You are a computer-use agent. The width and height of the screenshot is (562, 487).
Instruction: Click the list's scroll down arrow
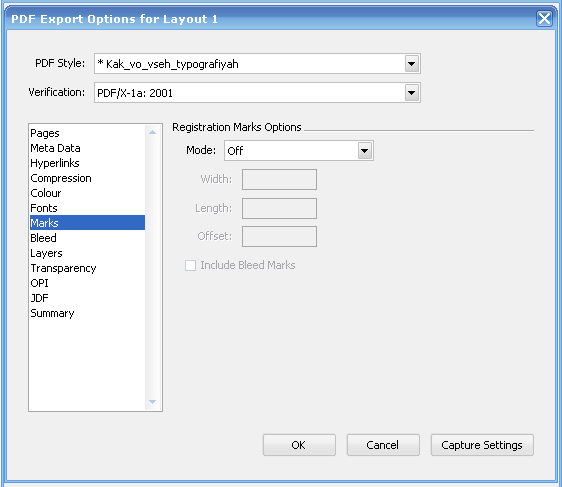point(153,402)
